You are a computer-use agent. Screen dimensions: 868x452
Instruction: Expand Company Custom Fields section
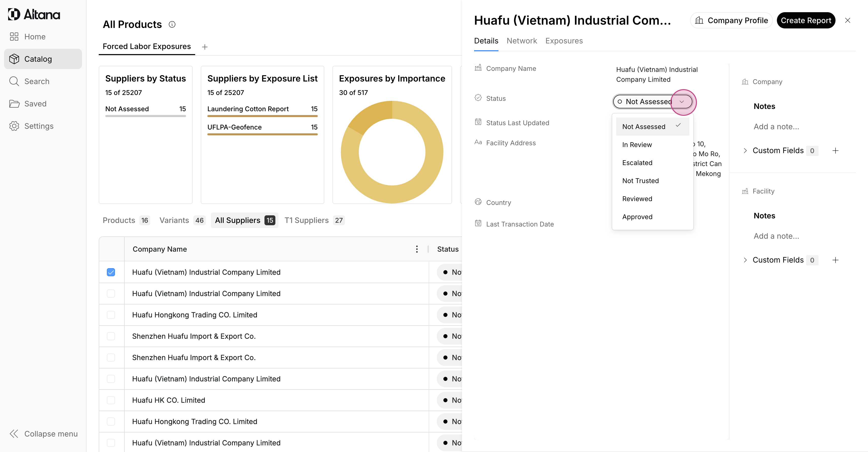(x=745, y=151)
